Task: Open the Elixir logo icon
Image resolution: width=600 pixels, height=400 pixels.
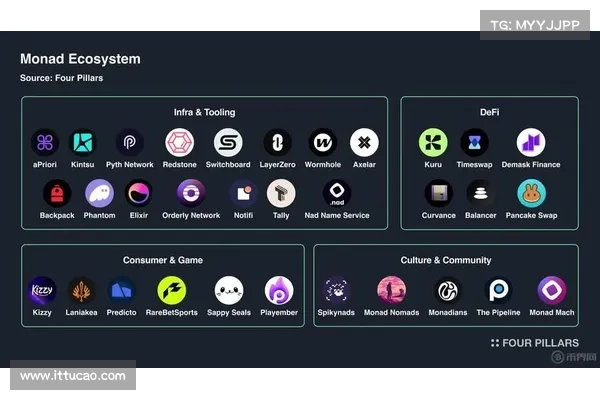Action: tap(139, 193)
